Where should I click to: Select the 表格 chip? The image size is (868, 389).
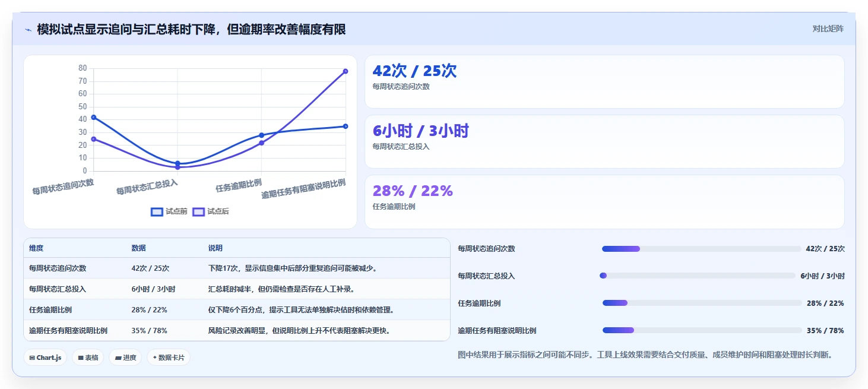tap(88, 358)
